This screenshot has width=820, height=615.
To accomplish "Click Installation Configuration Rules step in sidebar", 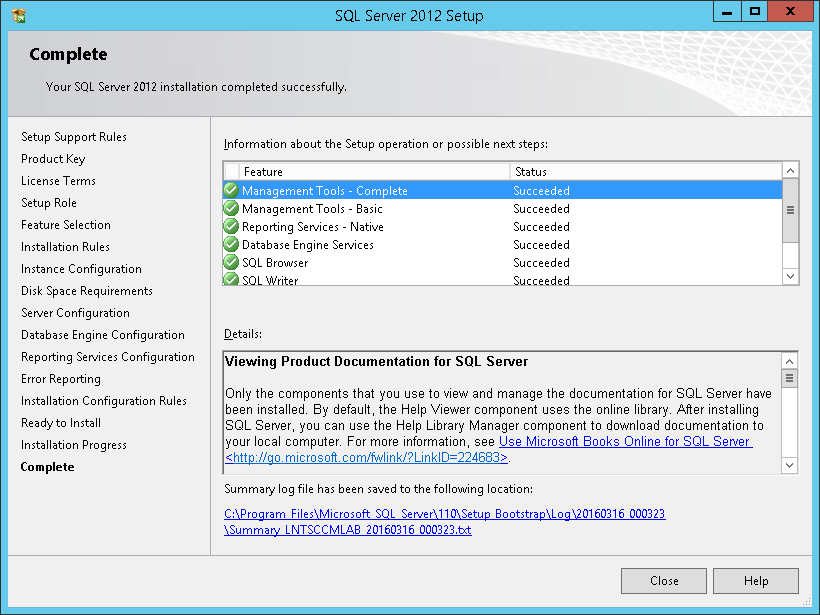I will click(x=104, y=401).
